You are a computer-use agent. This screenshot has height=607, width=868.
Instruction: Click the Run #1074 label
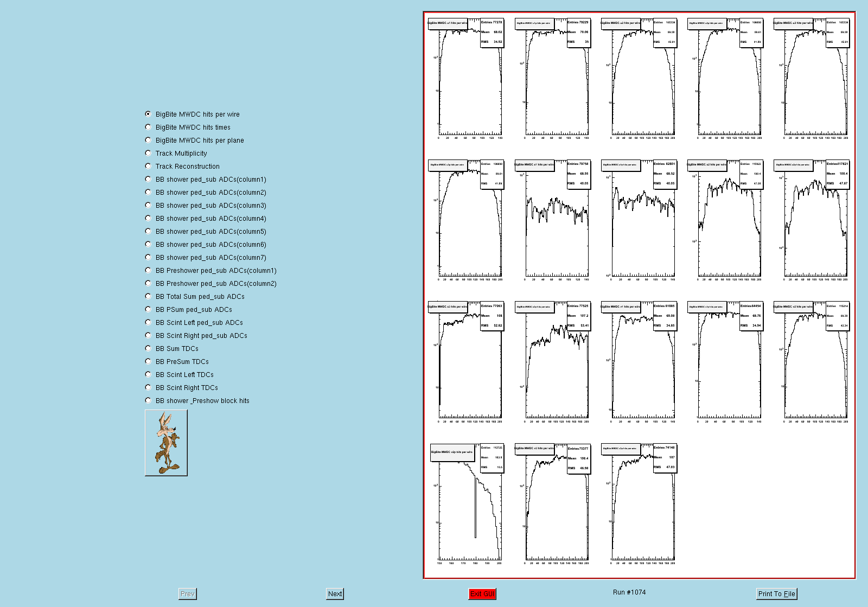[629, 592]
